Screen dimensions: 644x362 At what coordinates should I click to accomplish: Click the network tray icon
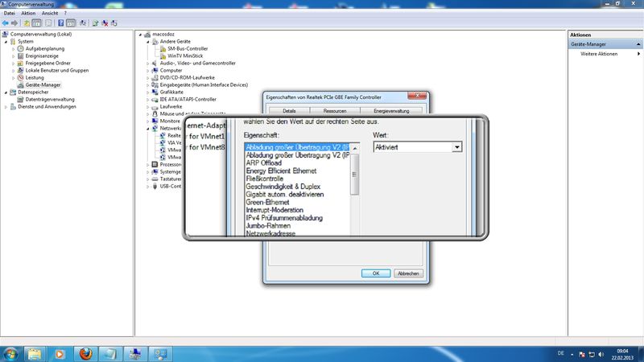[592, 355]
